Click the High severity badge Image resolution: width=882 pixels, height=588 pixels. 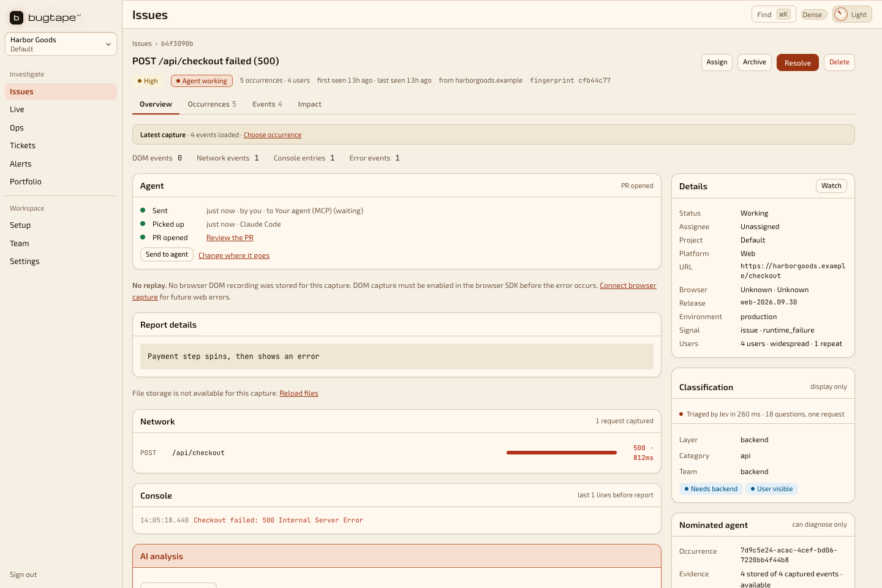(148, 81)
